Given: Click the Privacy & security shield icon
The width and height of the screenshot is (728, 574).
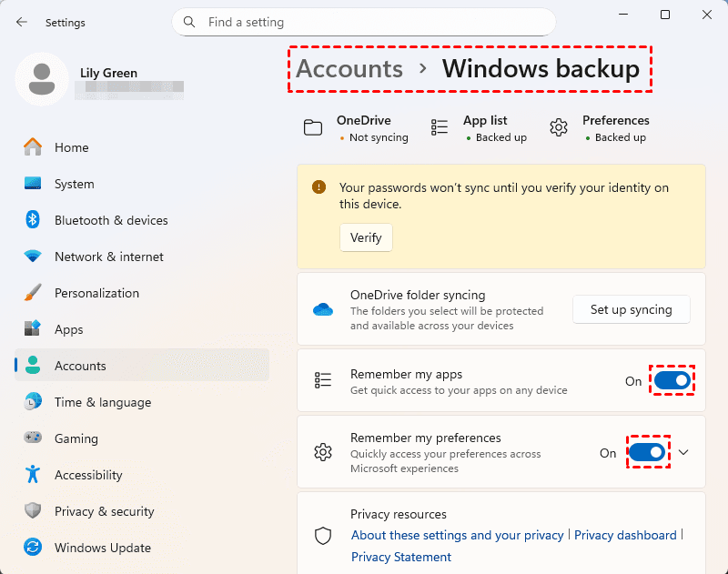Looking at the screenshot, I should [x=33, y=511].
